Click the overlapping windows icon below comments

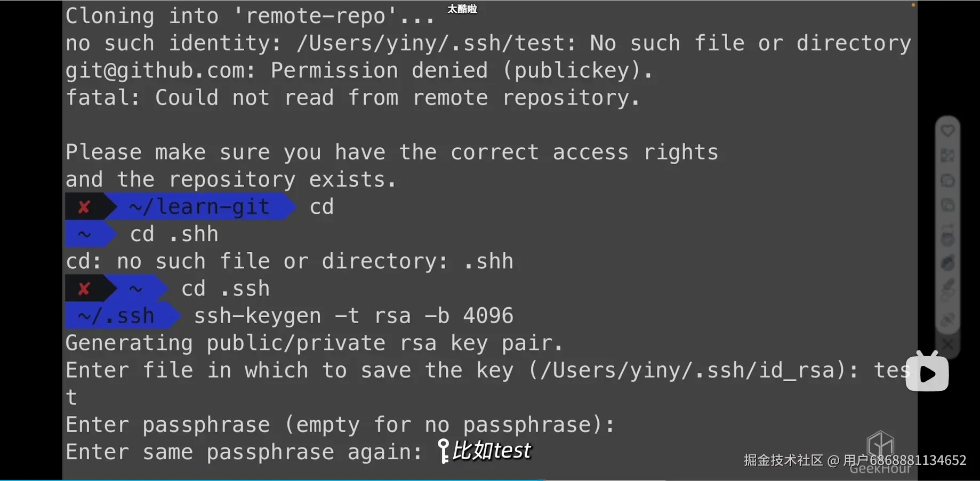pos(947,205)
